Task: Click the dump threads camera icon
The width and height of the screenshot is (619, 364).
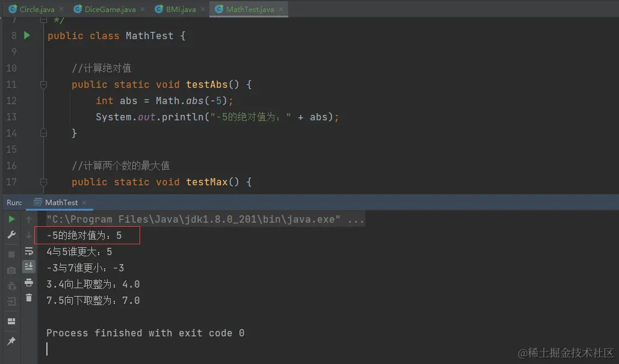Action: tap(11, 270)
